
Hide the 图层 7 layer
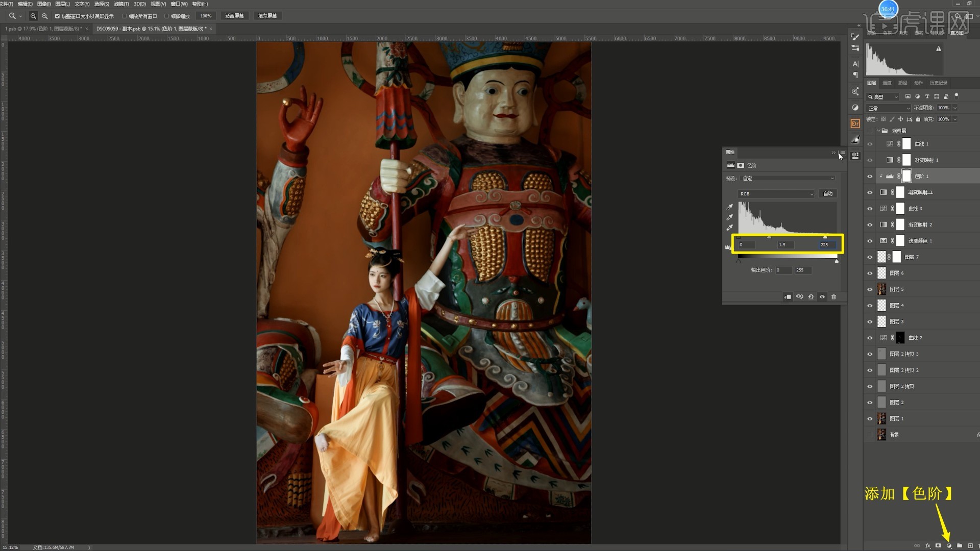point(870,257)
